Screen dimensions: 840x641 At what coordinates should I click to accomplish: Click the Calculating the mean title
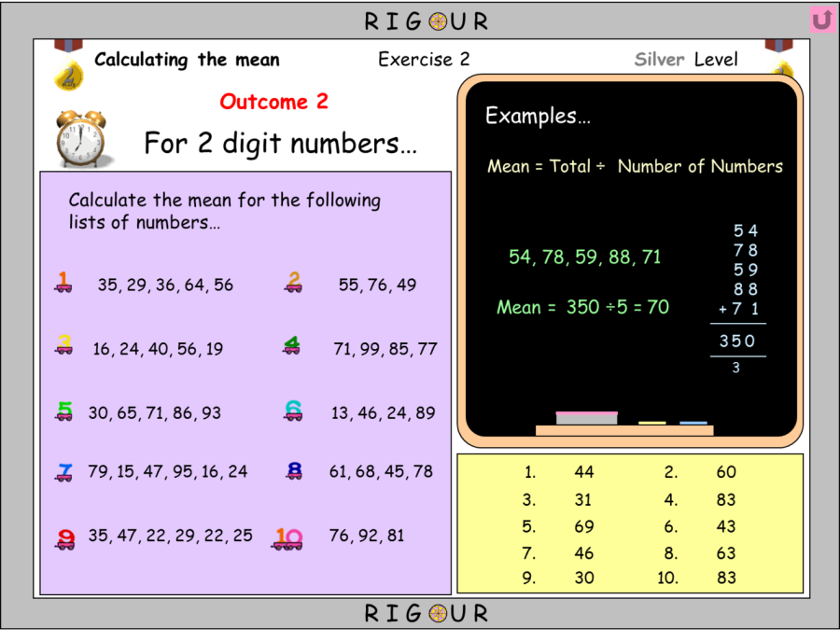coord(187,60)
